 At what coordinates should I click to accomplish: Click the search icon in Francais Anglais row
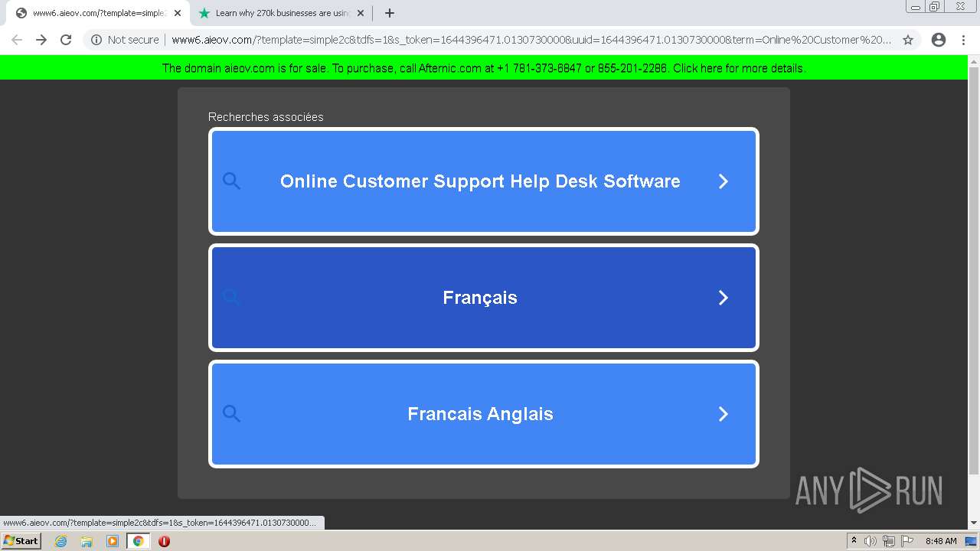(231, 414)
